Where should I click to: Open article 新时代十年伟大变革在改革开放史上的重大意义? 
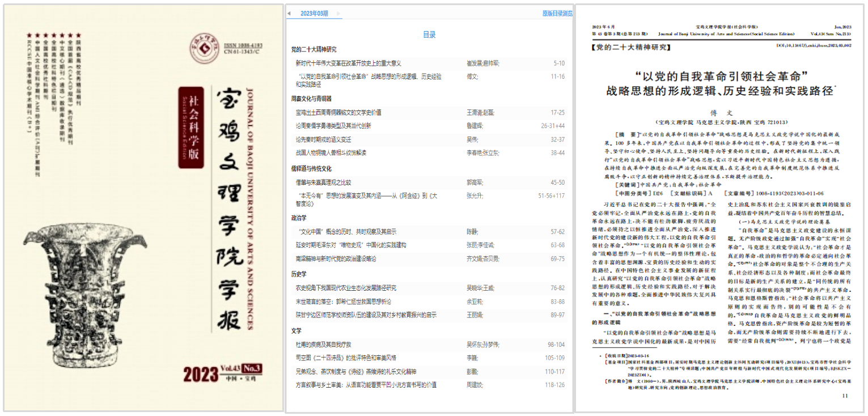tap(349, 63)
